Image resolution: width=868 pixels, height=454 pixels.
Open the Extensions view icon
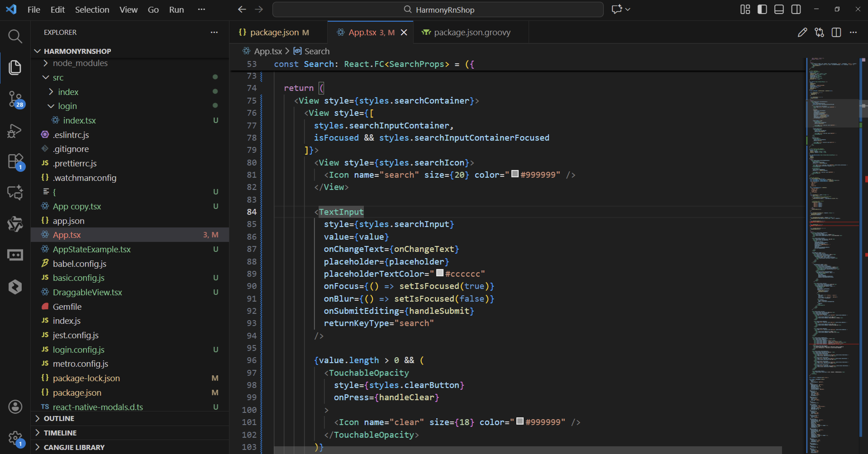click(x=15, y=162)
